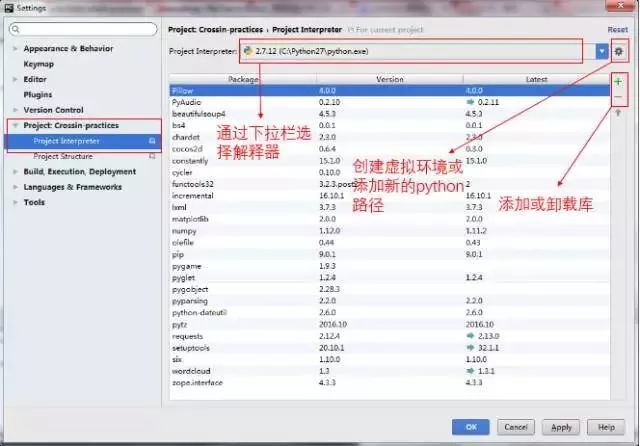The height and width of the screenshot is (446, 640).
Task: Click the OK button
Action: coord(471,427)
